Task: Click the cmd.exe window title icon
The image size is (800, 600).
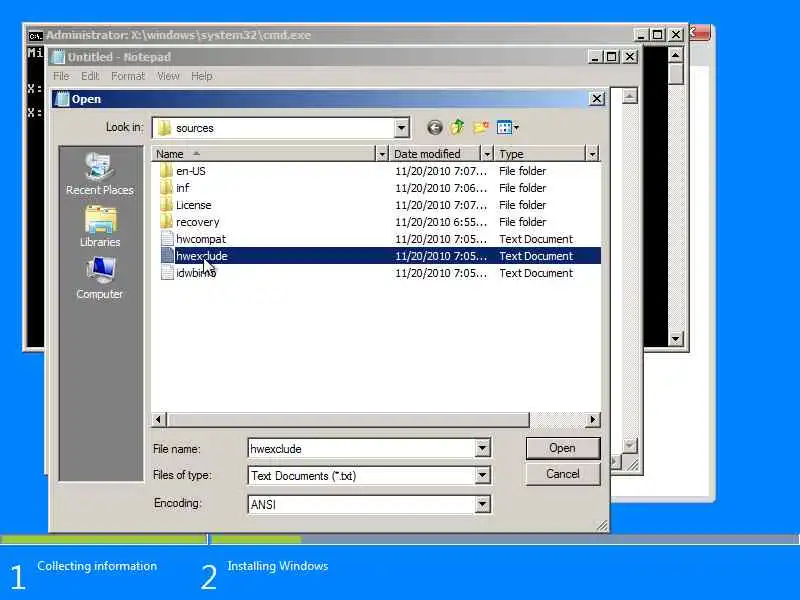Action: [x=35, y=35]
